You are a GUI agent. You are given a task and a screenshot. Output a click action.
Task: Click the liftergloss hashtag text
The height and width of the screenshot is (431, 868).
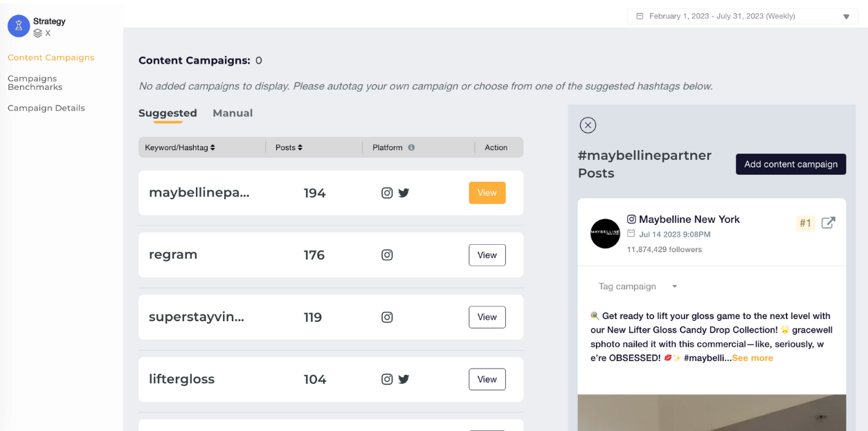click(182, 379)
